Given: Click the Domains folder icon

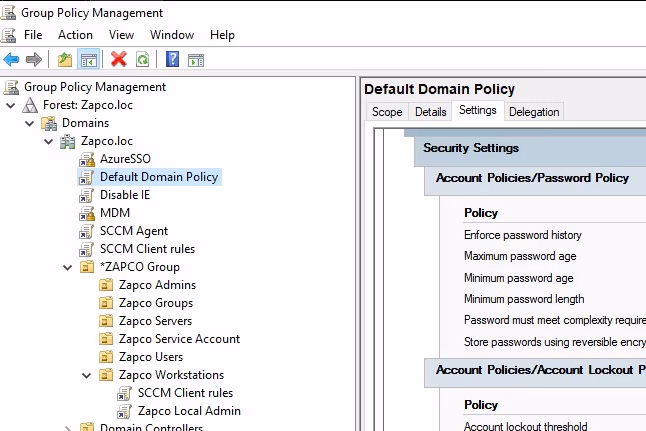Looking at the screenshot, I should [49, 123].
